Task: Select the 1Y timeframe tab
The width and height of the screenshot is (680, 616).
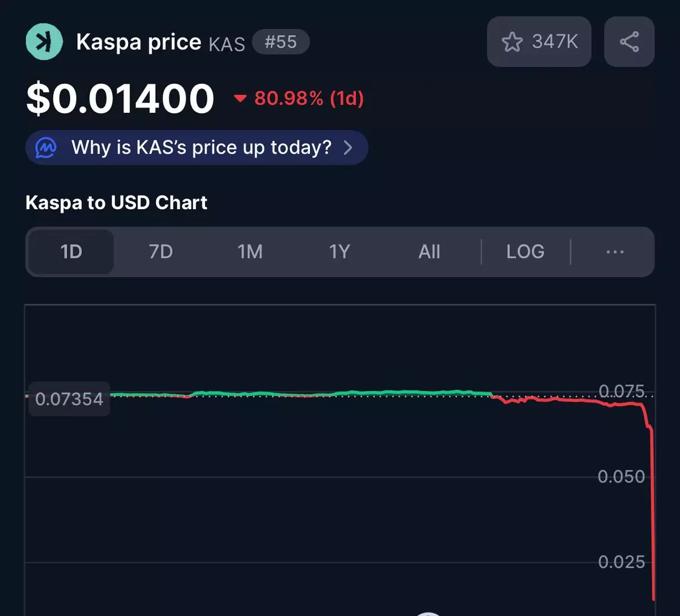Action: (x=339, y=252)
